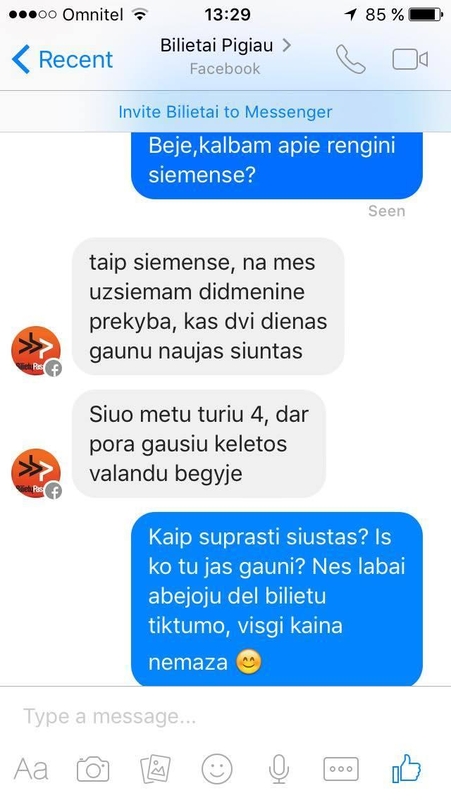Focus the Type a message field
The image size is (451, 800).
[226, 716]
